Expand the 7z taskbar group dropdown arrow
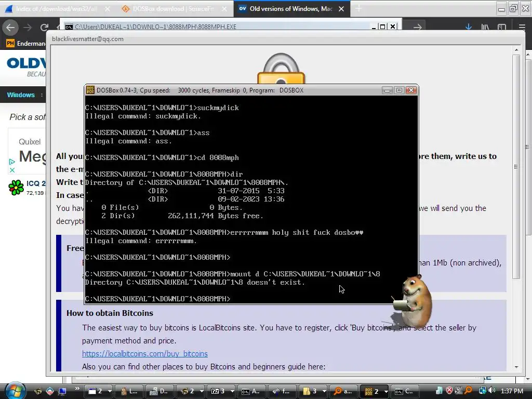Viewport: 532px width, 399px height. click(232, 391)
